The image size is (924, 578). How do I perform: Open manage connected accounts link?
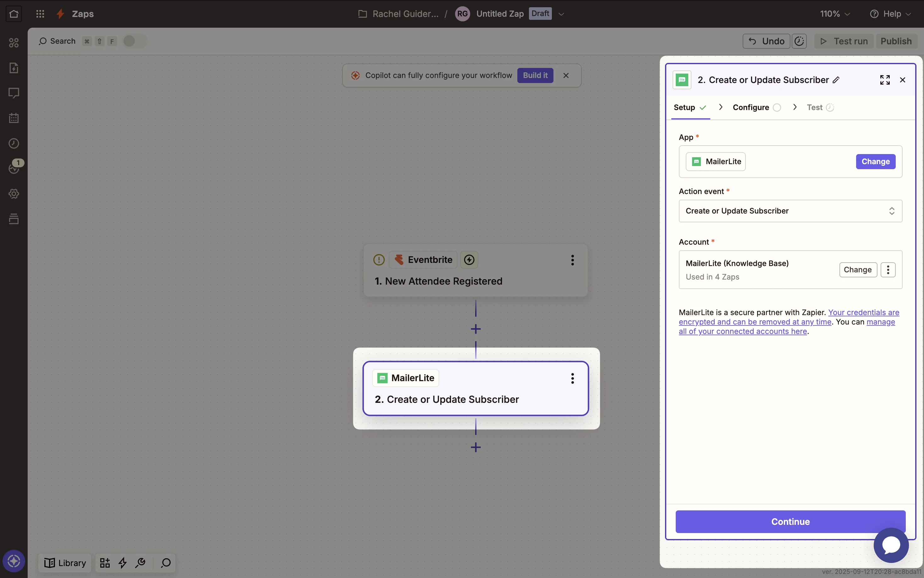click(x=787, y=326)
